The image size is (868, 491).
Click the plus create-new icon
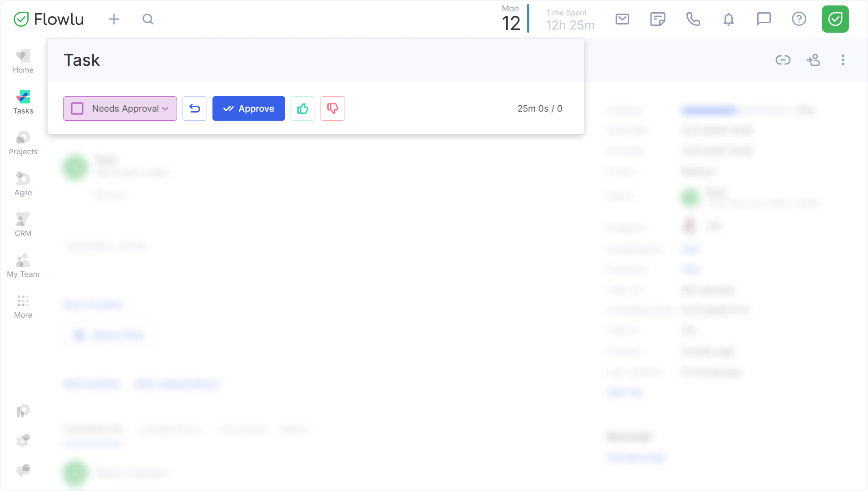pyautogui.click(x=114, y=19)
